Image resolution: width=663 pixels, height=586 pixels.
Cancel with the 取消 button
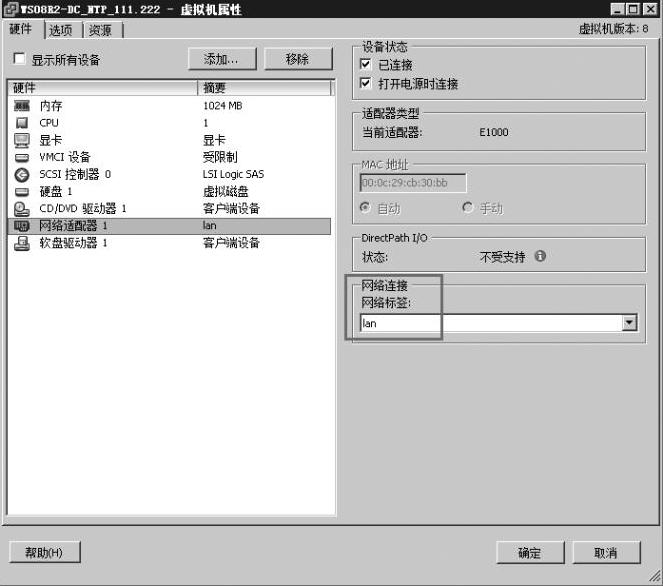tap(606, 552)
